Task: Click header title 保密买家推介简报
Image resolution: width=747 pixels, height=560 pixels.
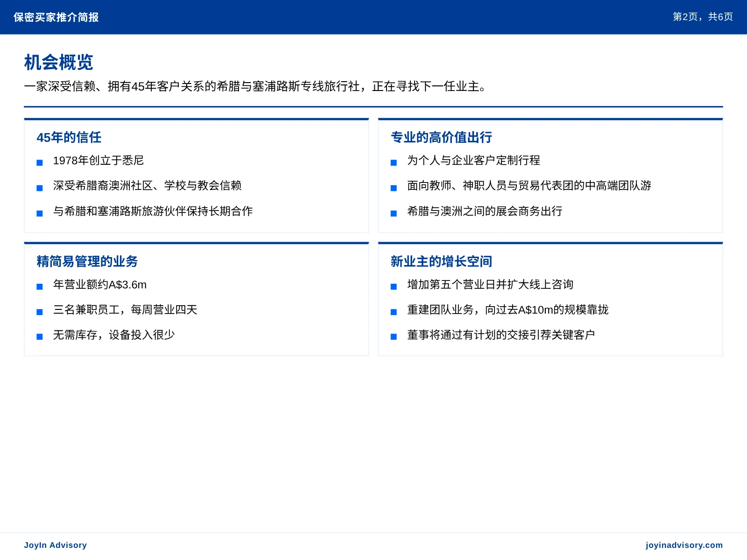Action: (x=56, y=17)
